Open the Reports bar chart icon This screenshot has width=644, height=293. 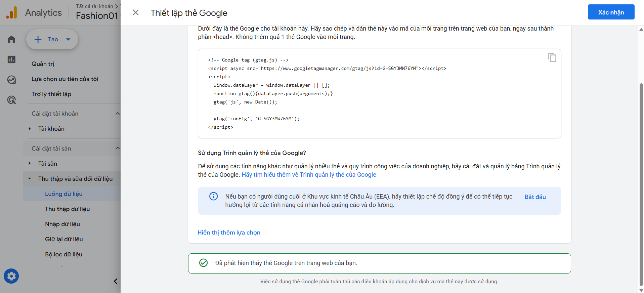pos(11,59)
